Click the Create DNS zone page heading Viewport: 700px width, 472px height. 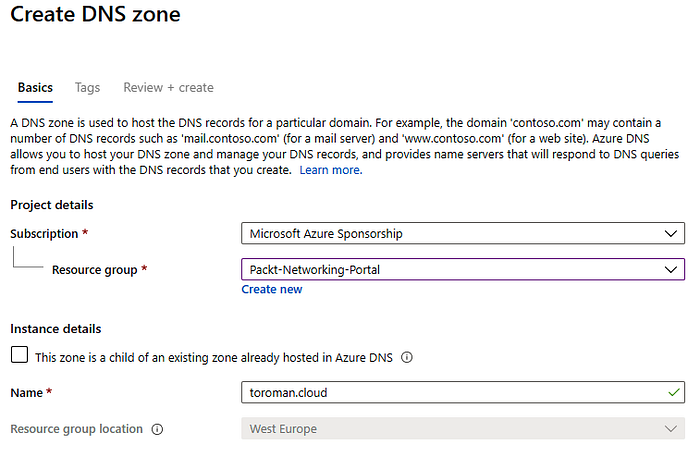(x=96, y=14)
